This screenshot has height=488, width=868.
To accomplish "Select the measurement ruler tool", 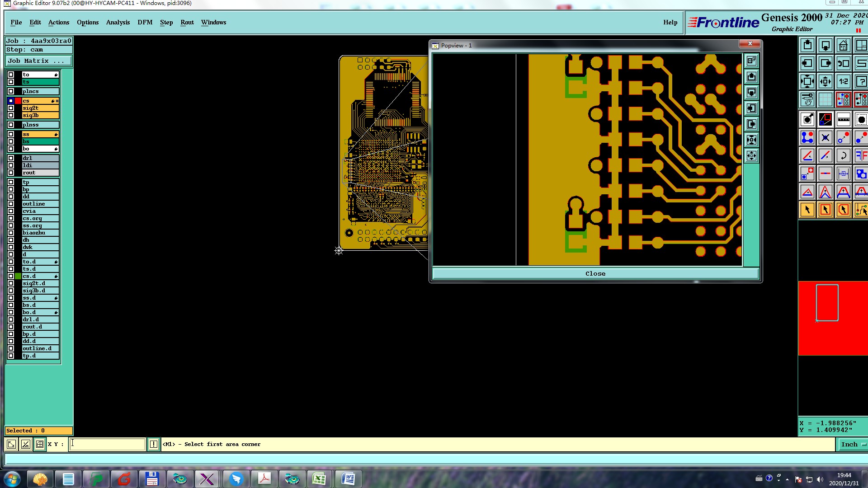I will [x=843, y=119].
